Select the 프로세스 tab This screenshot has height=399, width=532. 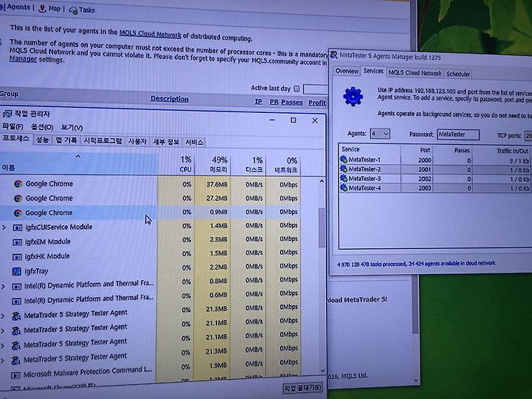coord(16,139)
